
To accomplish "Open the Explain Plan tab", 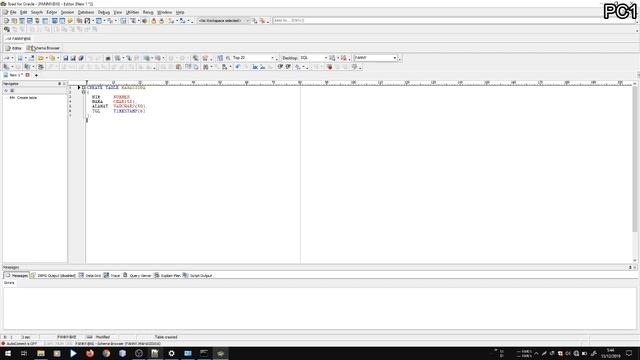I will (167, 276).
